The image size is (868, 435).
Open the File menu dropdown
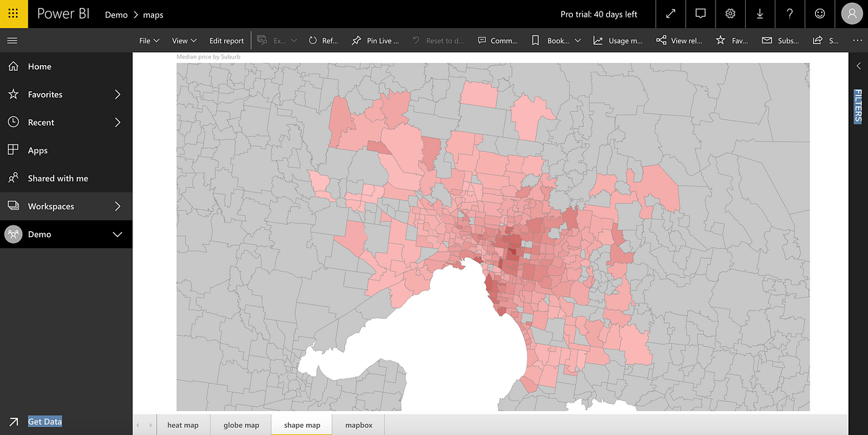(x=148, y=40)
